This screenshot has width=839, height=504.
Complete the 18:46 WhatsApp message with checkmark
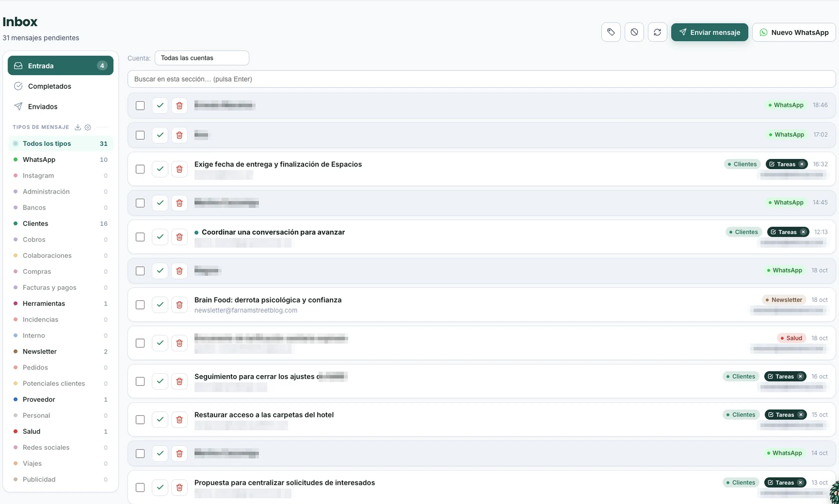point(160,105)
